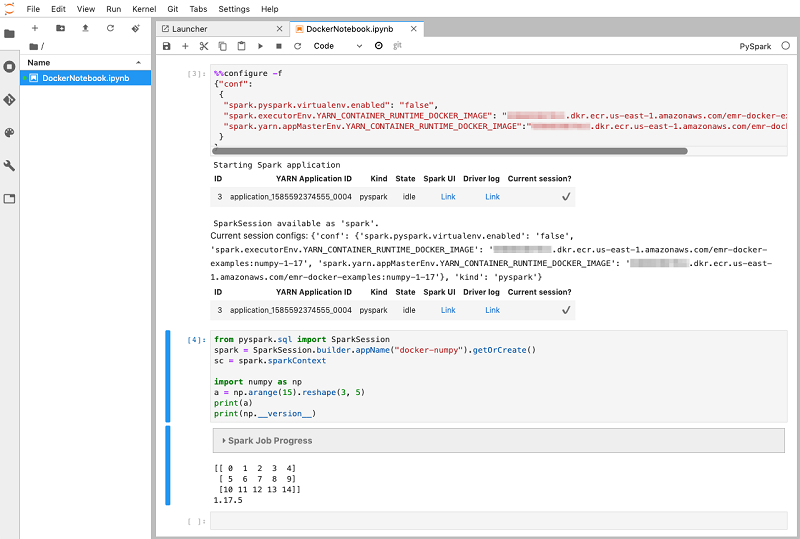
Task: Save the notebook with the floppy disk icon
Action: 167,46
